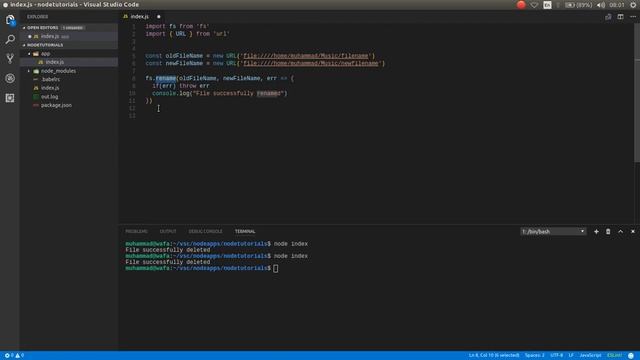Click ESLint status in status bar

pyautogui.click(x=614, y=356)
